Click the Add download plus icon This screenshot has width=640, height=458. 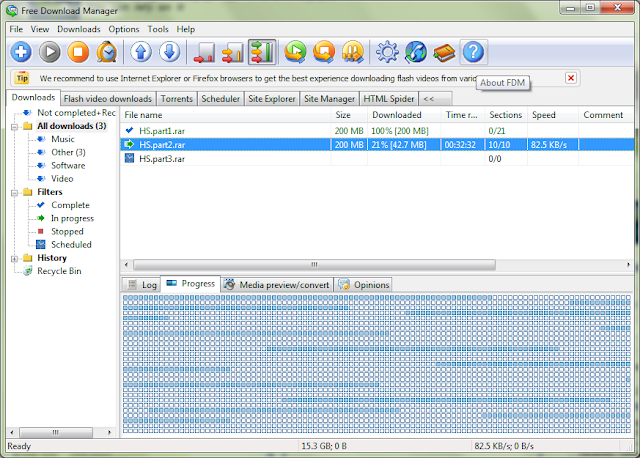click(x=21, y=52)
